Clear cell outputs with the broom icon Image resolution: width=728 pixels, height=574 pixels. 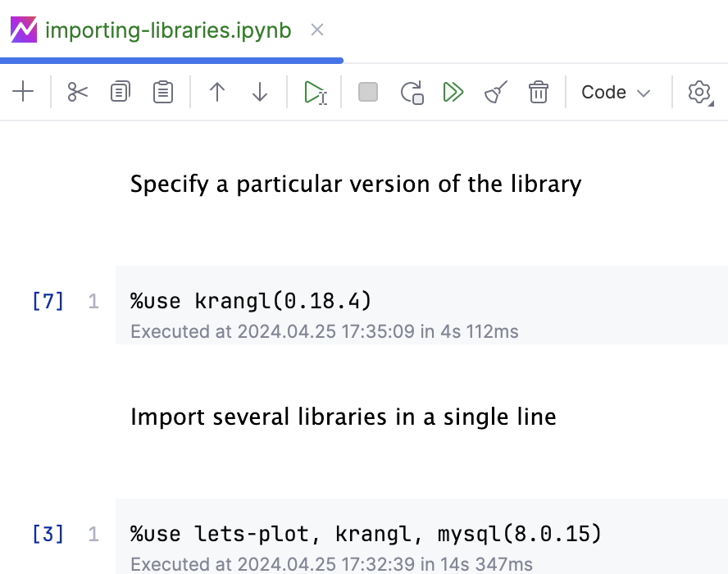(x=495, y=92)
